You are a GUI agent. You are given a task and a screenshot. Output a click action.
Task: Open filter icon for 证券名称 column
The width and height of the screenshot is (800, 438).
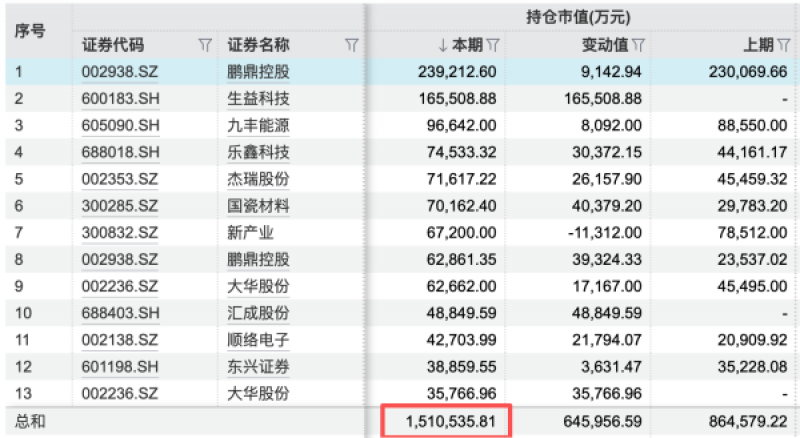351,45
